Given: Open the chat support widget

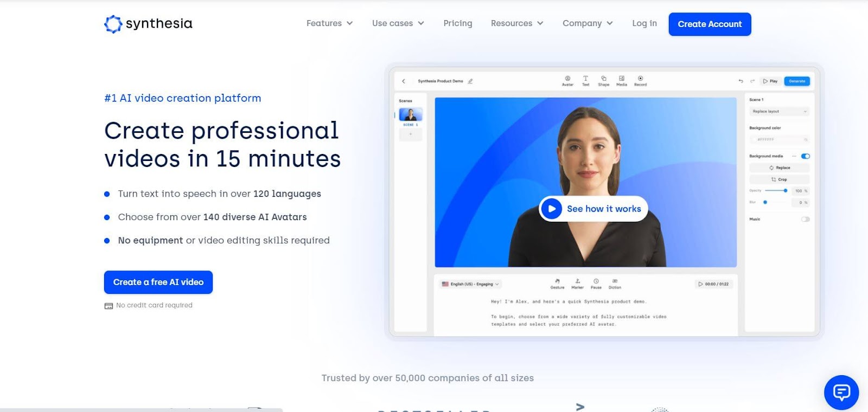Looking at the screenshot, I should [841, 392].
